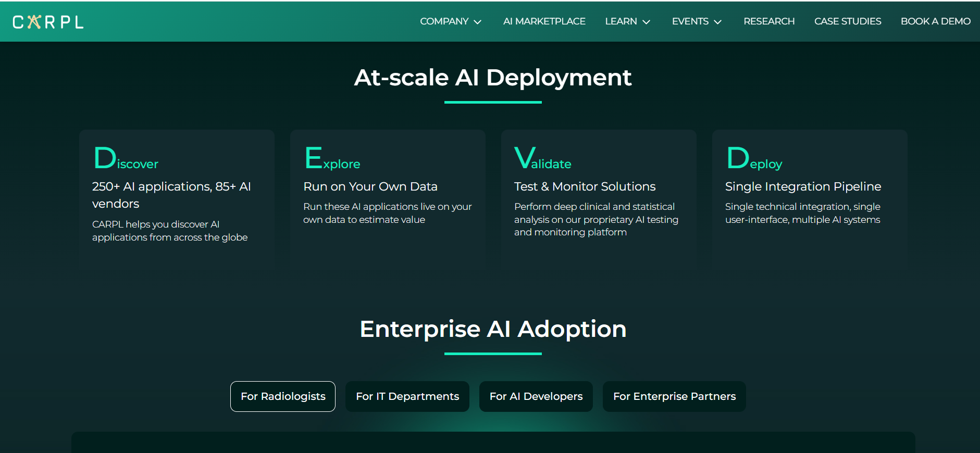This screenshot has width=980, height=453.
Task: Go to AI MARKETPLACE
Action: coord(544,21)
